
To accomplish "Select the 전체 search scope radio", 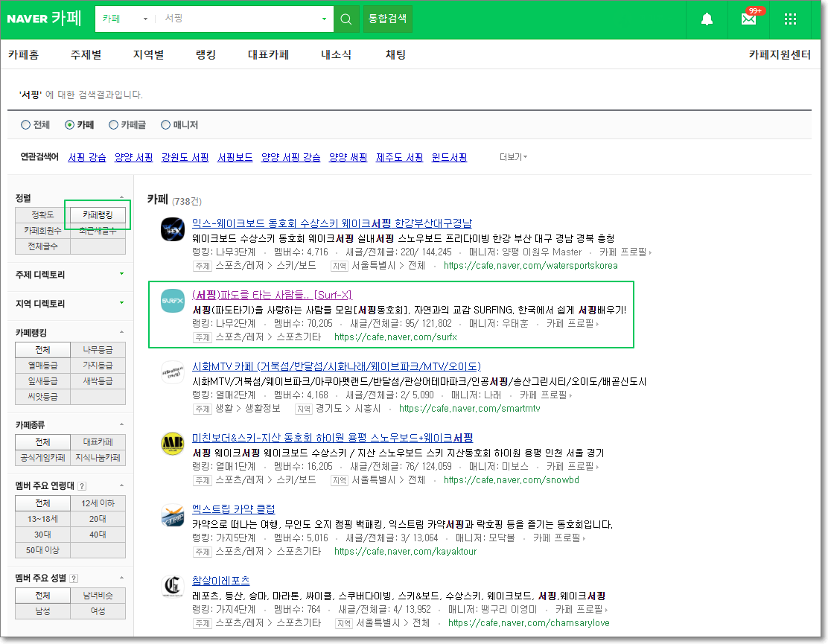I will coord(25,124).
